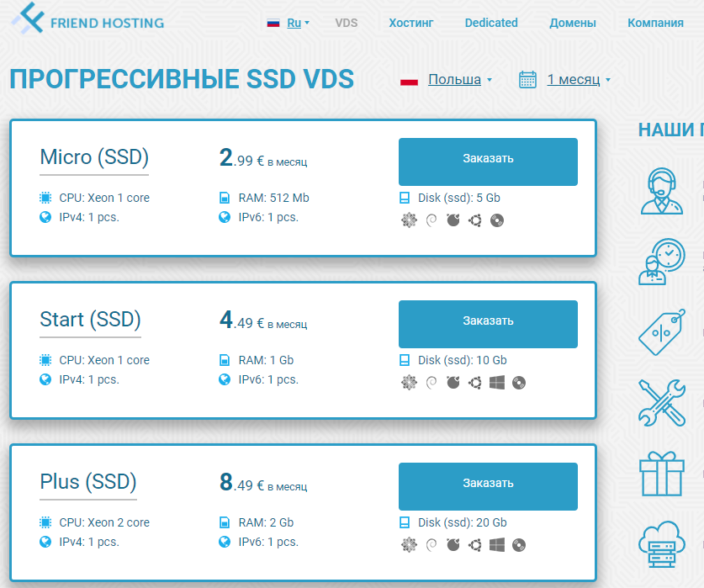Click IPv4: 1 pcs. in Micro plan
Screen dimensions: 704x588
[89, 217]
